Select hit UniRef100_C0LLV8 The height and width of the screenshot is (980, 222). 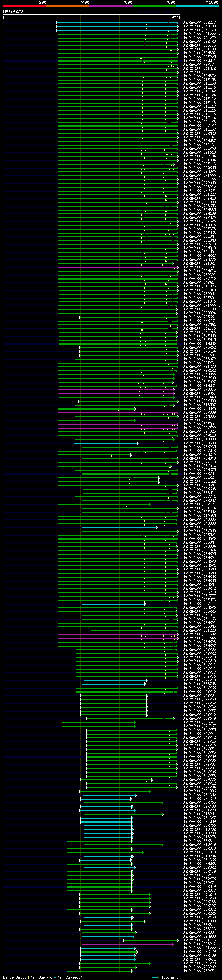point(199,122)
